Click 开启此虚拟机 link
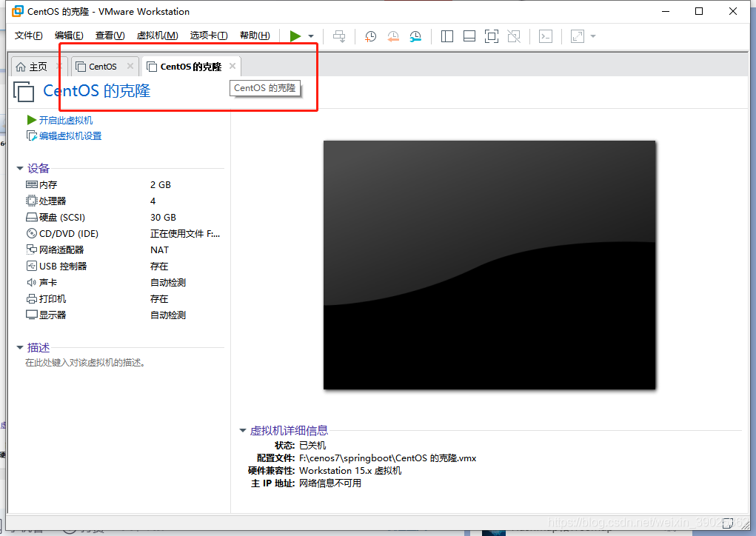The image size is (756, 536). coord(66,121)
